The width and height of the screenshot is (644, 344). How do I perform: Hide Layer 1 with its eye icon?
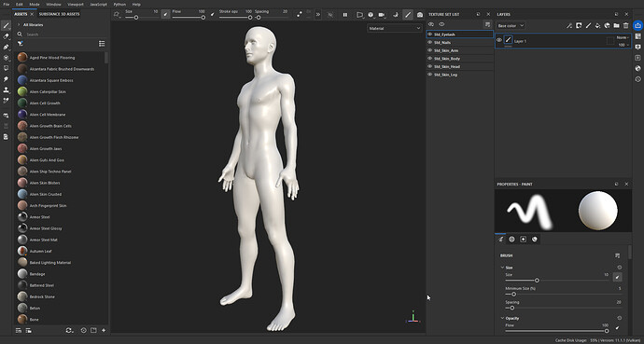click(499, 40)
